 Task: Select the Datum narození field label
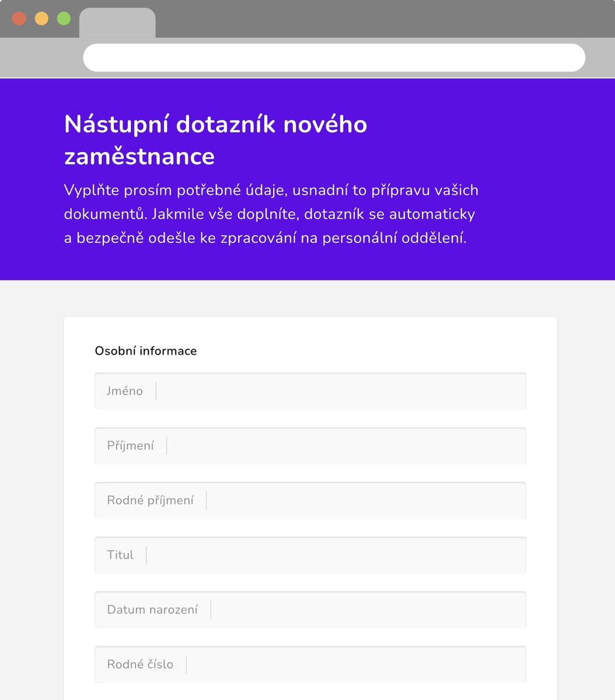click(152, 609)
